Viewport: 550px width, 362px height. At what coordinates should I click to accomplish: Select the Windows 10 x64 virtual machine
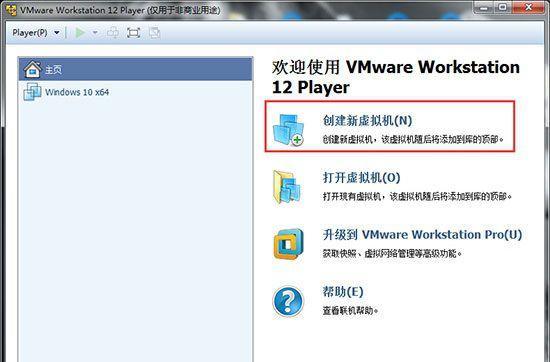(x=136, y=92)
